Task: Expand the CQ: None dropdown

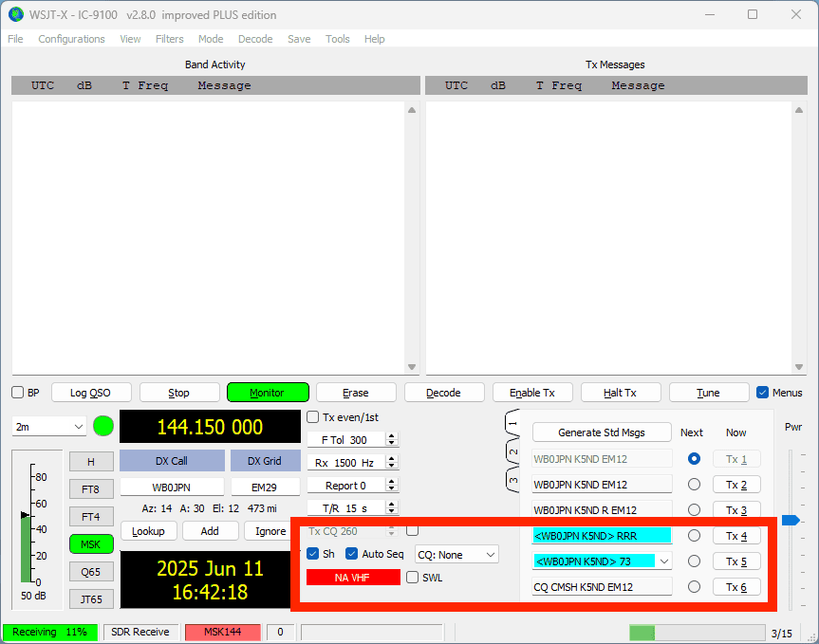Action: point(456,554)
